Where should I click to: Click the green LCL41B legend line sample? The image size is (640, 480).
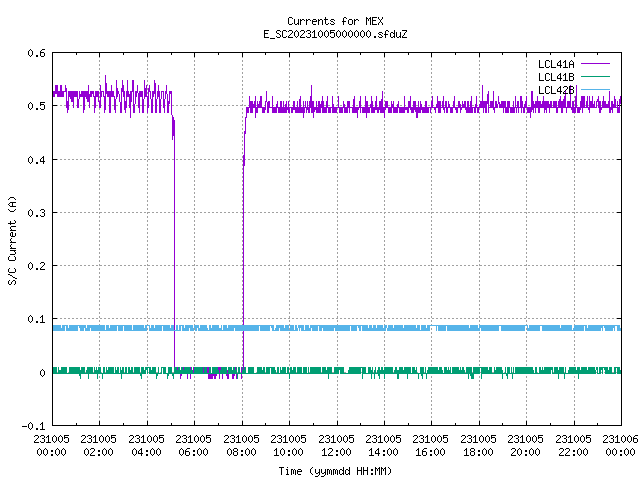click(x=595, y=77)
